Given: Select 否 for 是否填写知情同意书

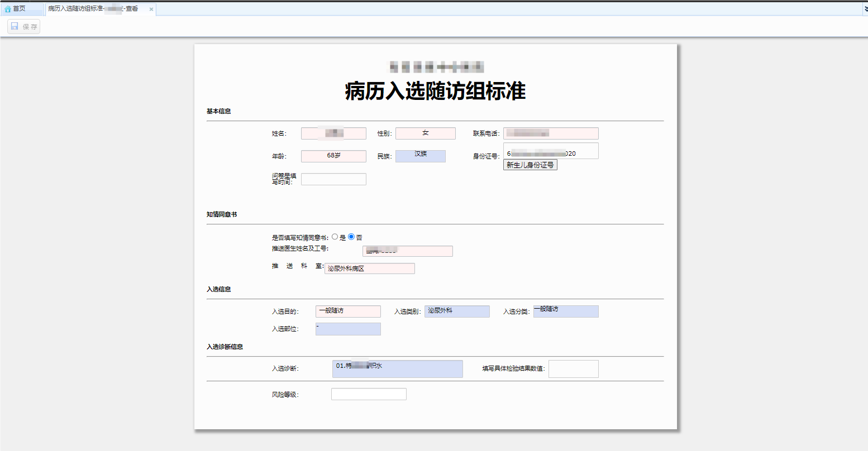Looking at the screenshot, I should pyautogui.click(x=351, y=237).
